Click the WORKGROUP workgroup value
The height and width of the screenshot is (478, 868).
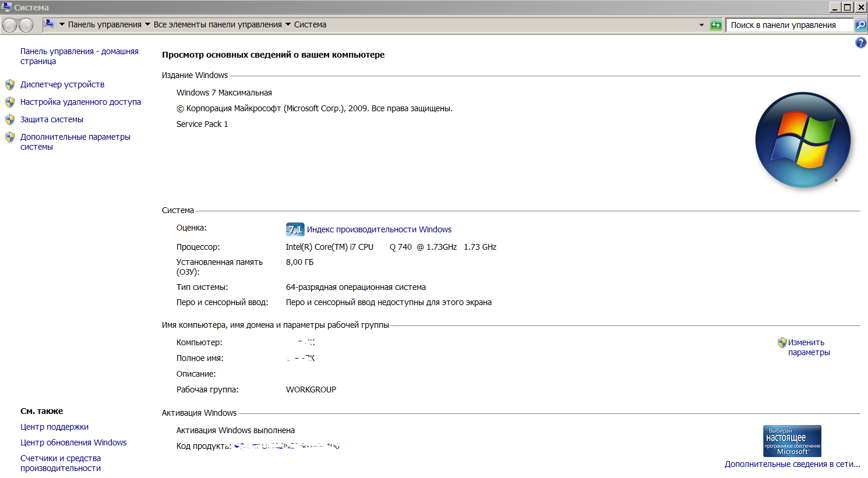click(x=311, y=390)
